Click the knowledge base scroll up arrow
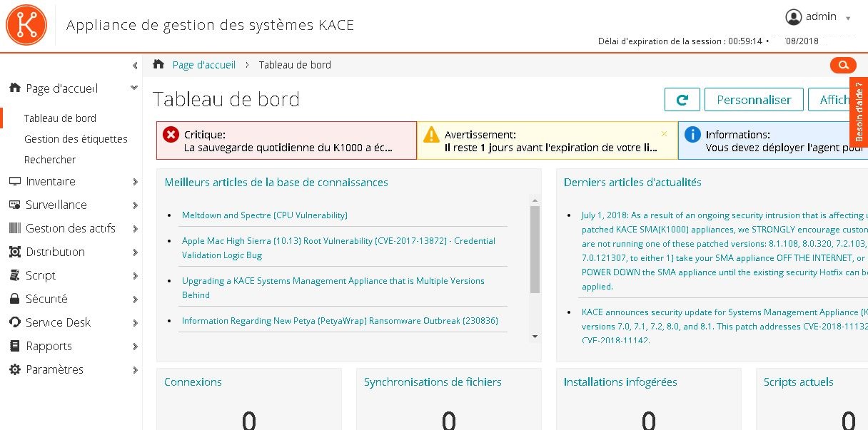 [535, 200]
